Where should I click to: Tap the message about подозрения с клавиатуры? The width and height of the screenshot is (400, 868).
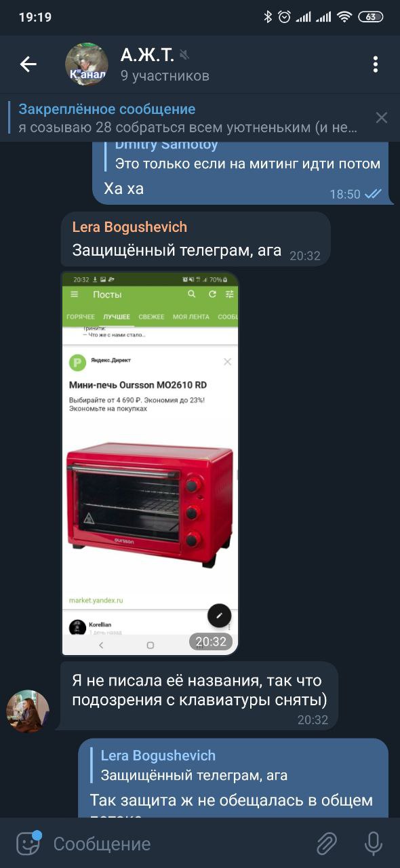[x=199, y=696]
